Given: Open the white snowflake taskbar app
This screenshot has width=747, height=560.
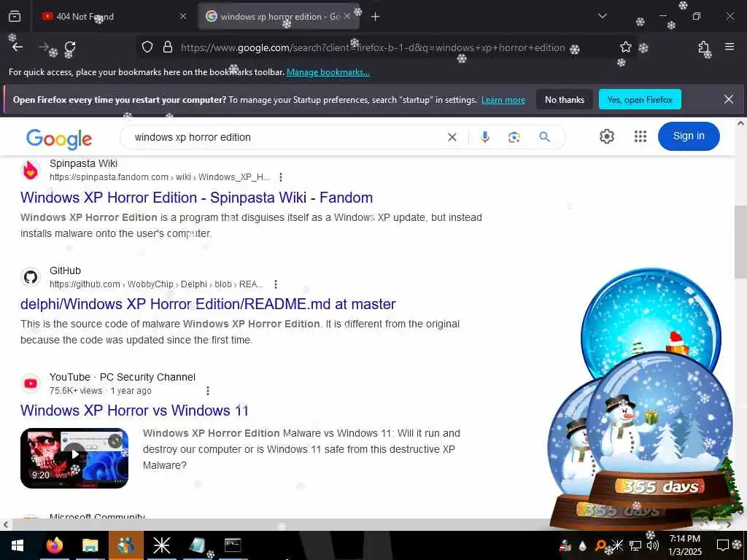Looking at the screenshot, I should [x=161, y=545].
